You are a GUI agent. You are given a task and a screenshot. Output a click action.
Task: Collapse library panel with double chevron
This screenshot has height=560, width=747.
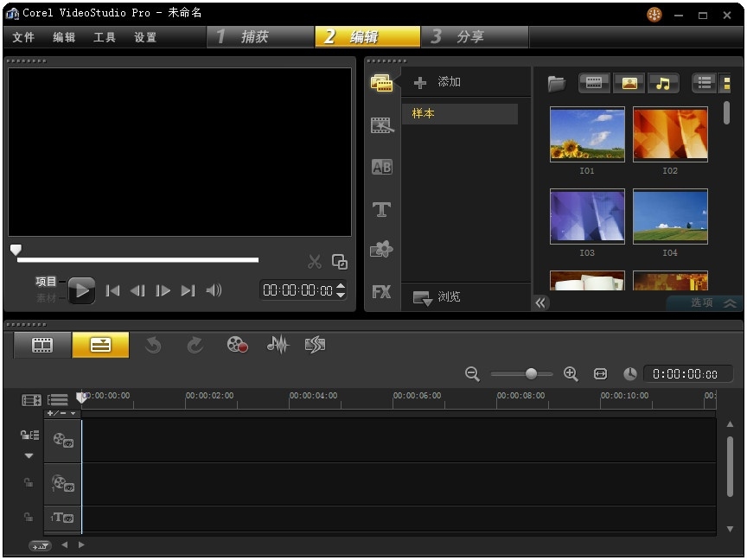(541, 302)
